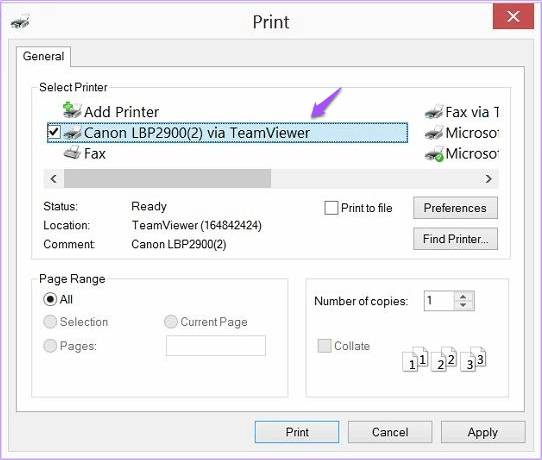Cancel the print dialog
The height and width of the screenshot is (460, 542).
390,432
